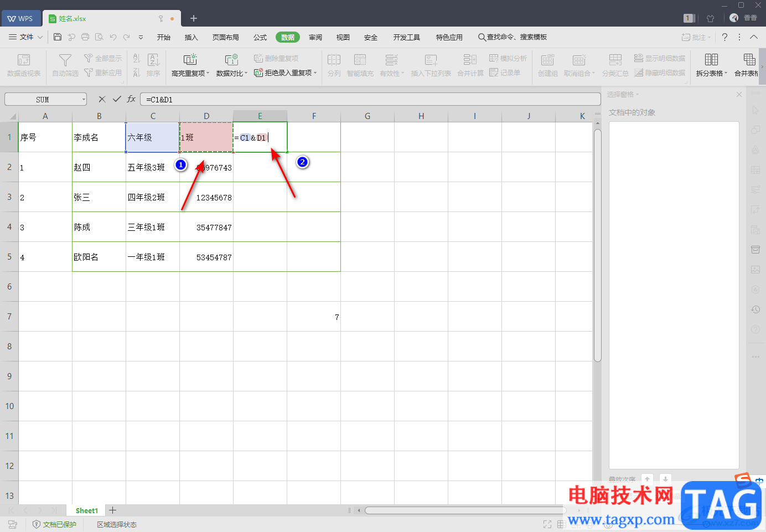Open the name box SUM dropdown arrow
This screenshot has width=766, height=532.
pos(84,99)
